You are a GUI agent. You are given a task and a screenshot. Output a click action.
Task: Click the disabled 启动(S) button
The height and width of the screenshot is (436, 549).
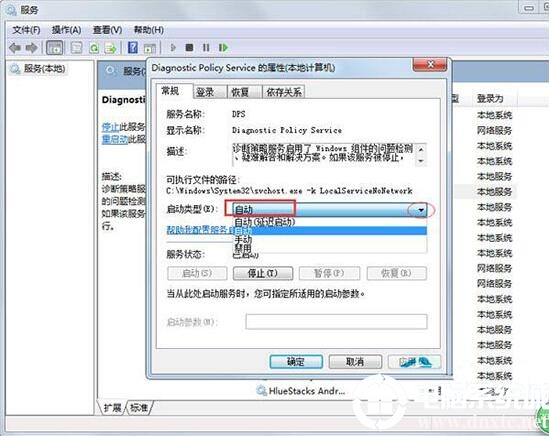point(197,273)
